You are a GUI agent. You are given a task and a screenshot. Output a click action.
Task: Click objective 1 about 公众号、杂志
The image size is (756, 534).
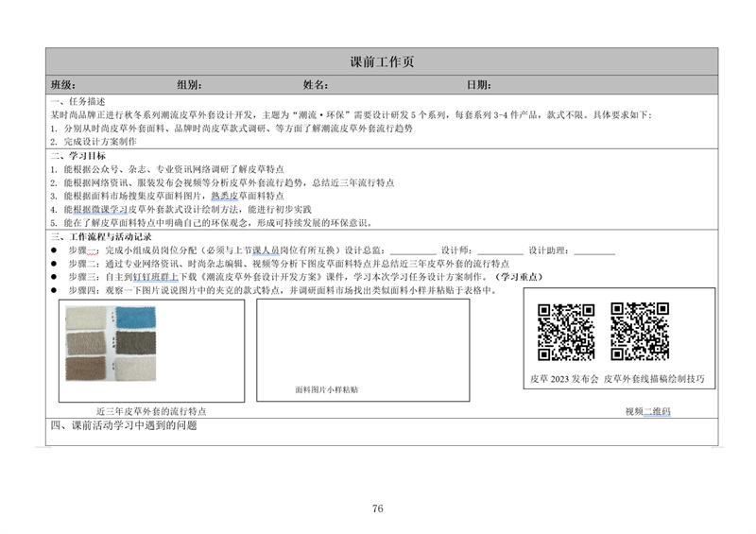click(167, 169)
